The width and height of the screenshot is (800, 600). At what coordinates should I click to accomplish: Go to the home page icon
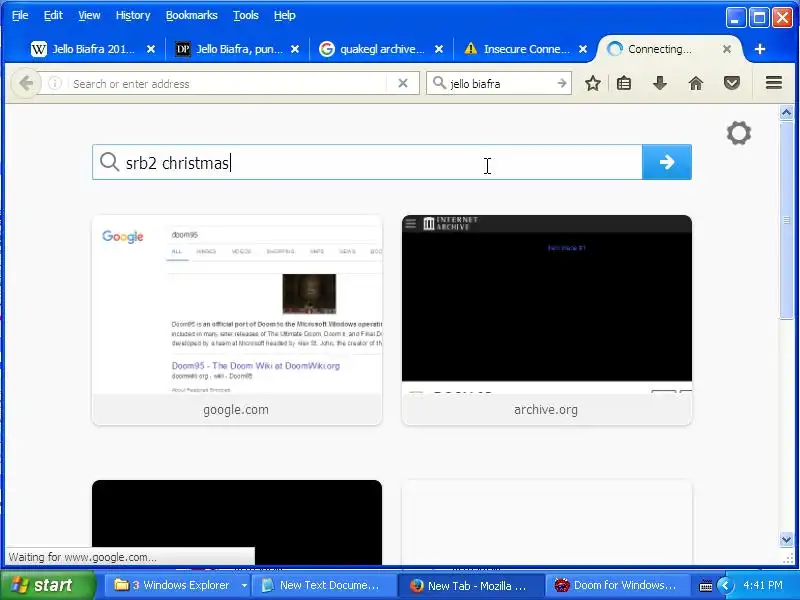point(696,83)
